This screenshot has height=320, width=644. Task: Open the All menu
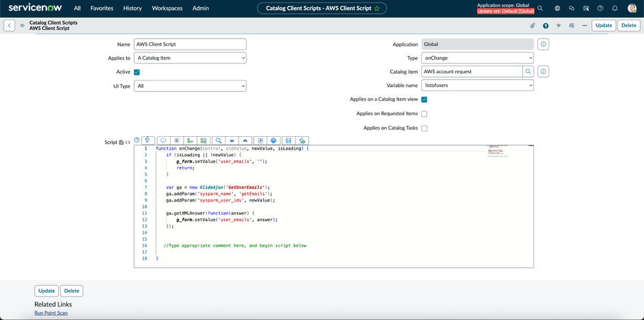point(77,9)
